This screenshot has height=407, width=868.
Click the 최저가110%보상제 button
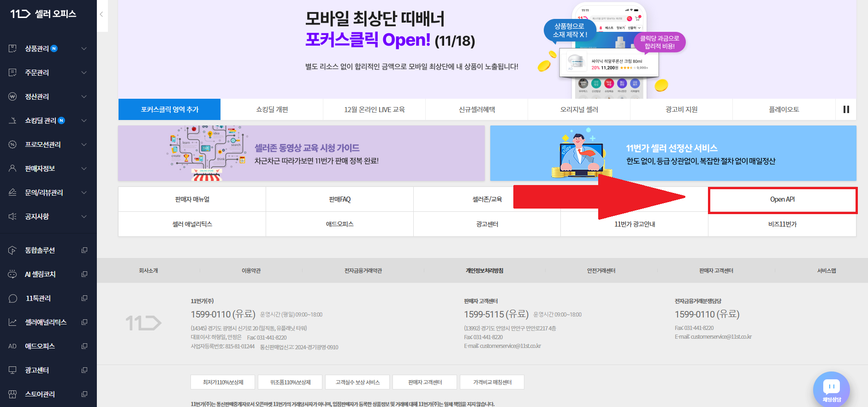pos(223,382)
